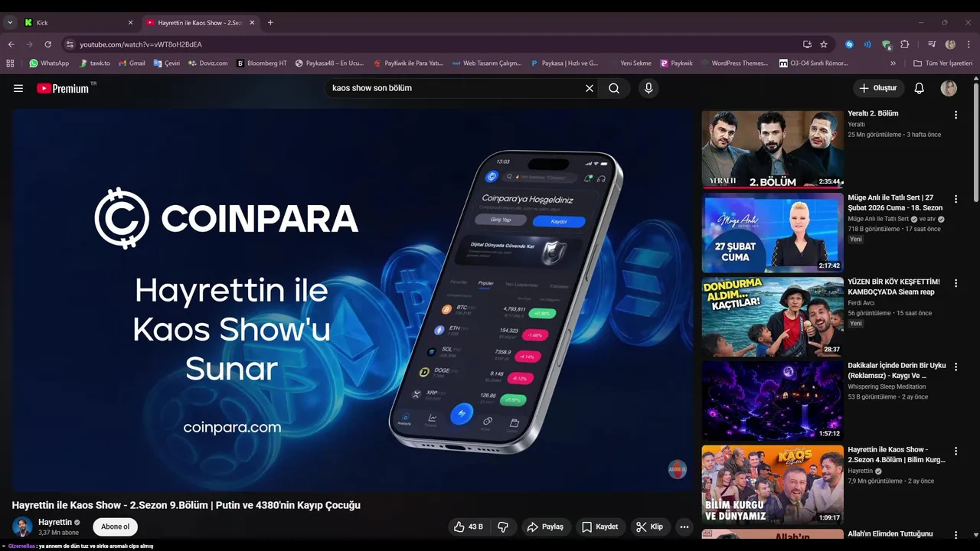The width and height of the screenshot is (980, 551).
Task: Open the Dakikalar İçinde Derin Uyku thumbnail
Action: (x=773, y=400)
